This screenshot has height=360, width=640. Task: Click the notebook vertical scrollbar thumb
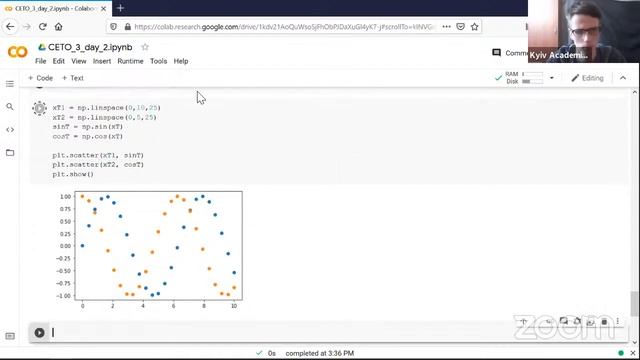click(634, 304)
